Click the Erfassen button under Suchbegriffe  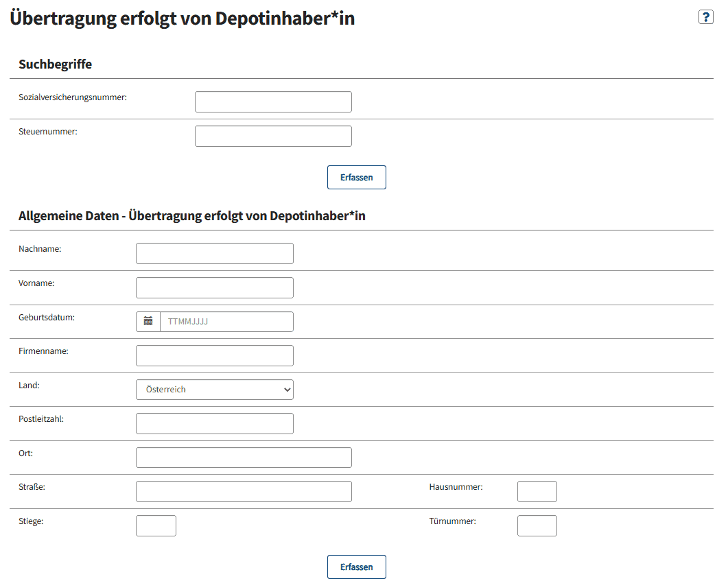pos(356,177)
